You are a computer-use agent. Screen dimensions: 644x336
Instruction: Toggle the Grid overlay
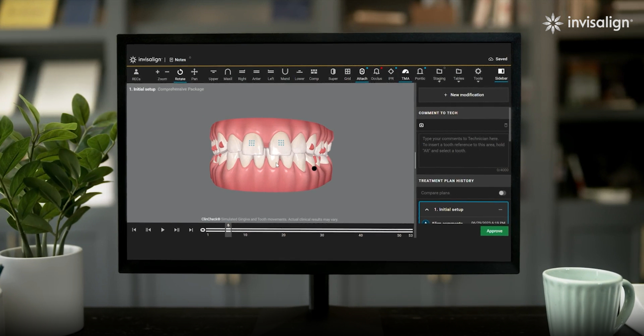click(347, 74)
